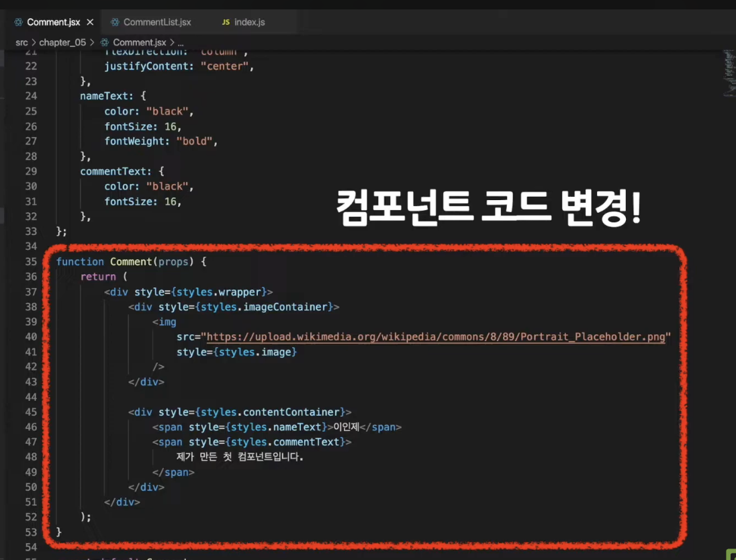Viewport: 736px width, 560px height.
Task: Click line number 24 in the gutter
Action: (31, 96)
